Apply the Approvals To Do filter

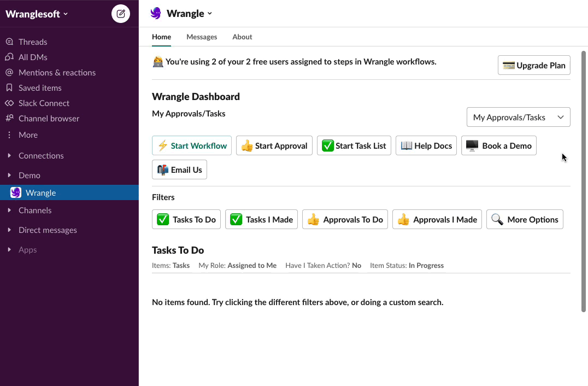click(345, 219)
